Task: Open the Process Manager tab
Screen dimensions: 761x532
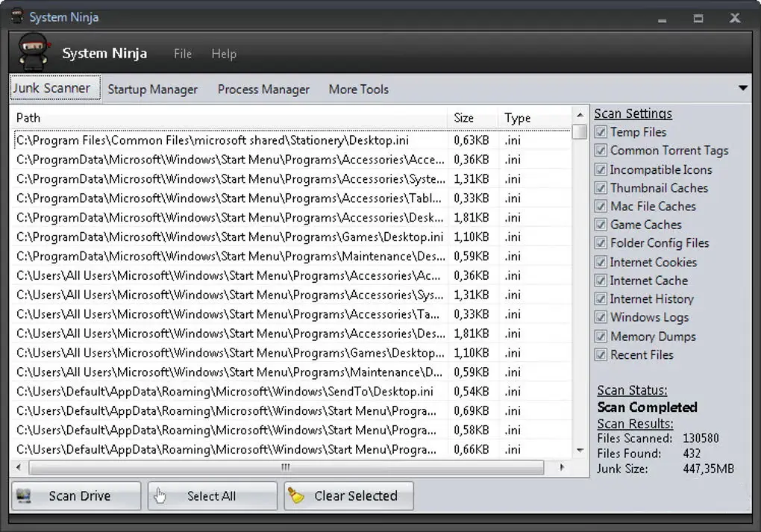Action: [x=263, y=89]
